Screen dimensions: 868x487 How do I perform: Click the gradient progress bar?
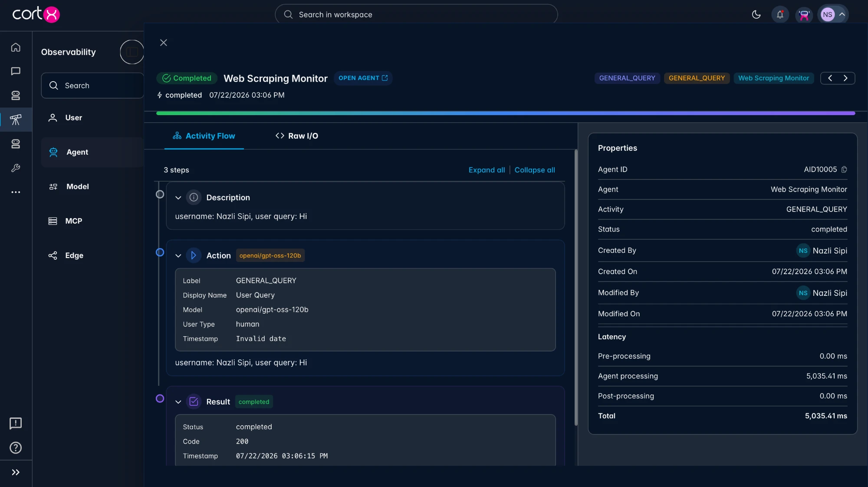(506, 113)
